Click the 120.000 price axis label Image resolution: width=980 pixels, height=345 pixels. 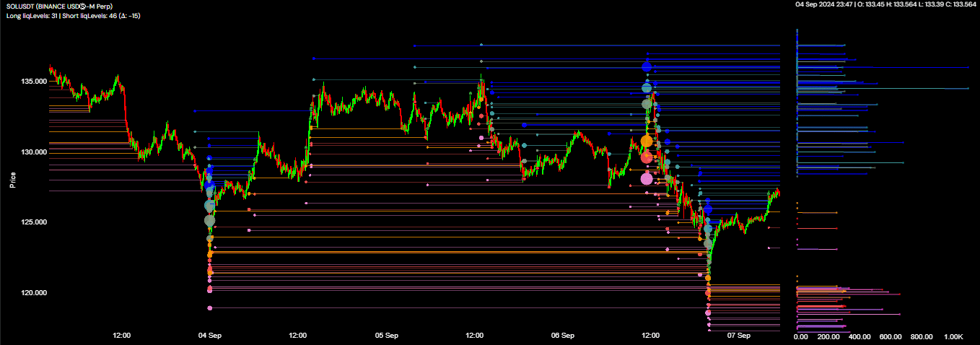click(34, 293)
